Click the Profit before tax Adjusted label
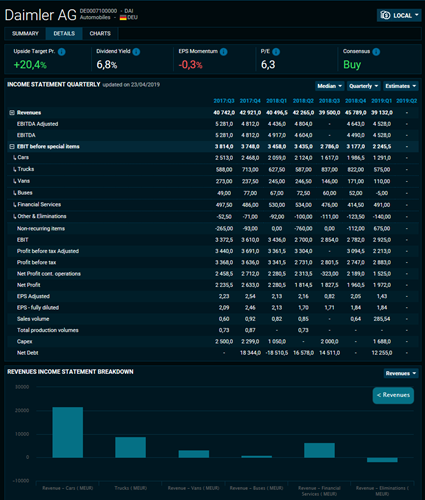Screen dimensions: 425x500 pyautogui.click(x=48, y=251)
